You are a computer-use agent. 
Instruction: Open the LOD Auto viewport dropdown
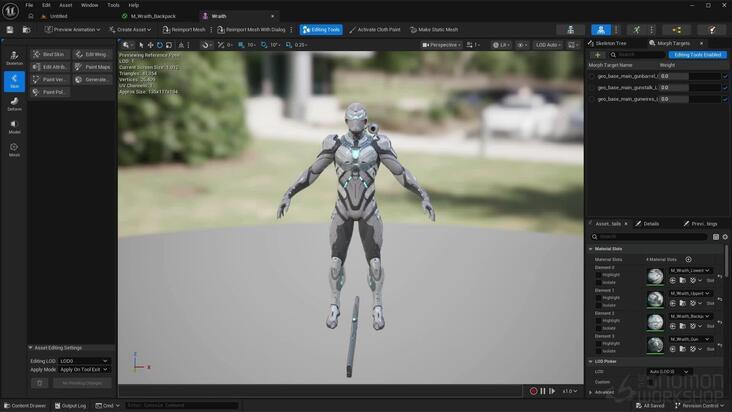(x=549, y=45)
